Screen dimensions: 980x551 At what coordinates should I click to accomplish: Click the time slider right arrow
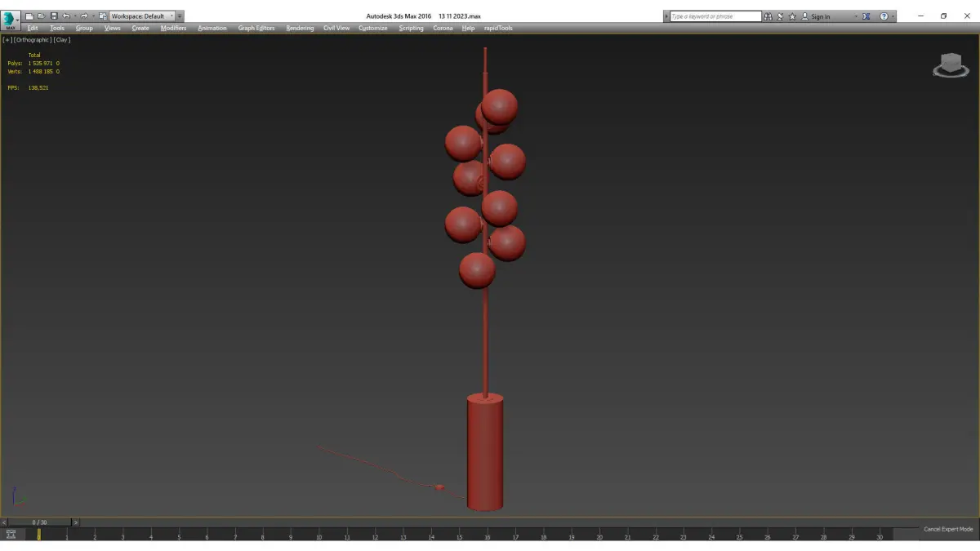76,522
